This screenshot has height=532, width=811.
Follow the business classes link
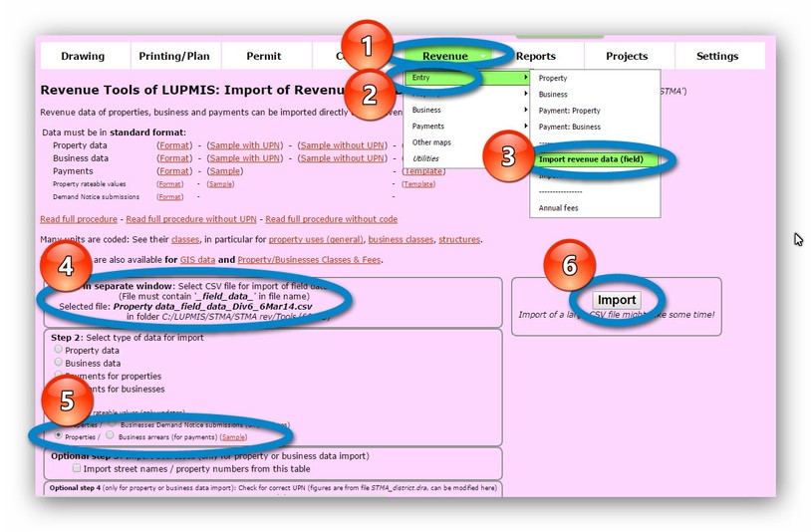pos(401,240)
